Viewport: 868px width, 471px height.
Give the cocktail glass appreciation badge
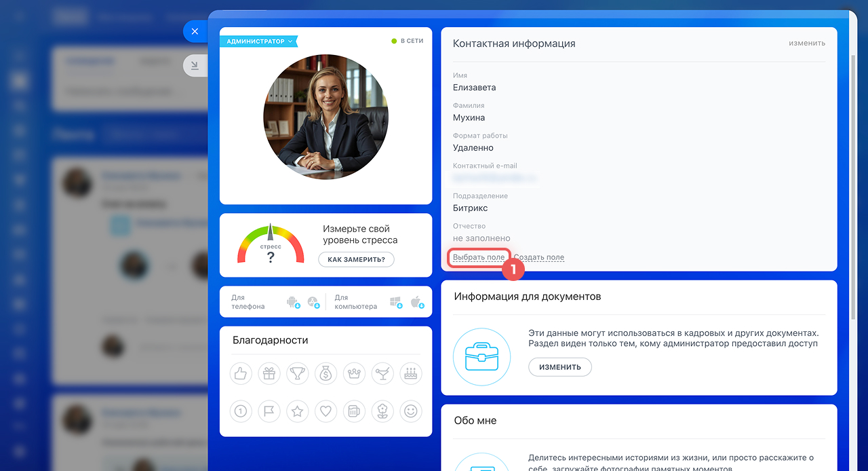point(382,373)
